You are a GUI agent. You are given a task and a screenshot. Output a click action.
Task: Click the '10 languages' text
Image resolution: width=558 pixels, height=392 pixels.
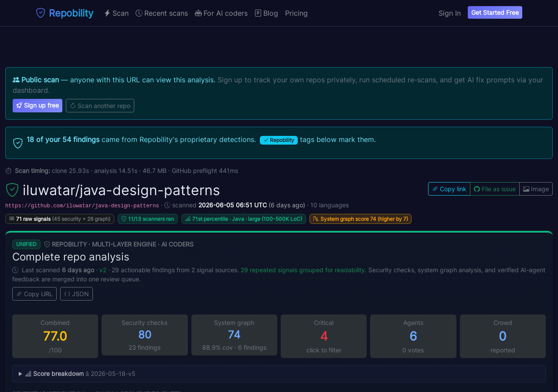[x=330, y=205]
